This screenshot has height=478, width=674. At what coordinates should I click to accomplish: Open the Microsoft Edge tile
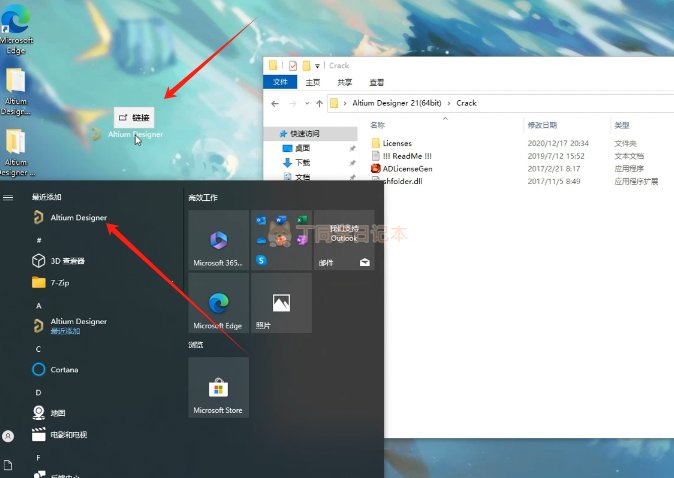[x=218, y=303]
